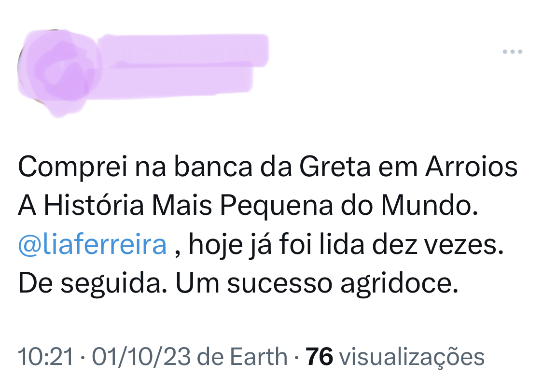Click the 10:21 timestamp
Image resolution: width=543 pixels, height=392 pixels.
point(45,357)
